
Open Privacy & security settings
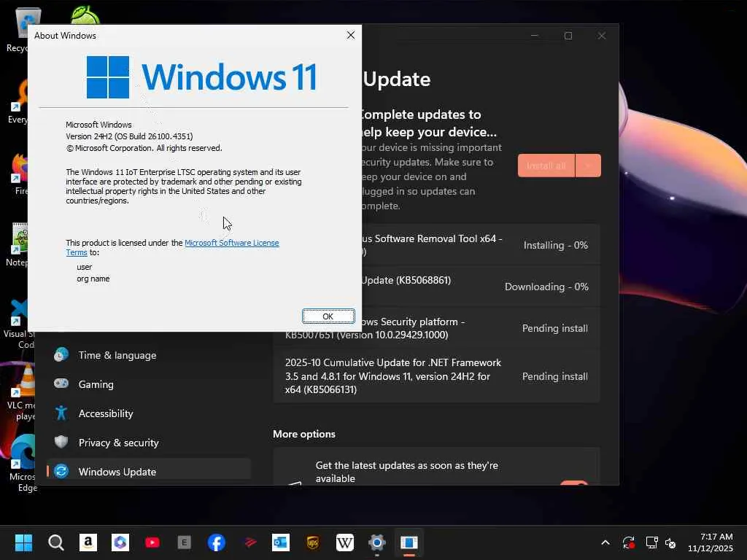[149, 443]
